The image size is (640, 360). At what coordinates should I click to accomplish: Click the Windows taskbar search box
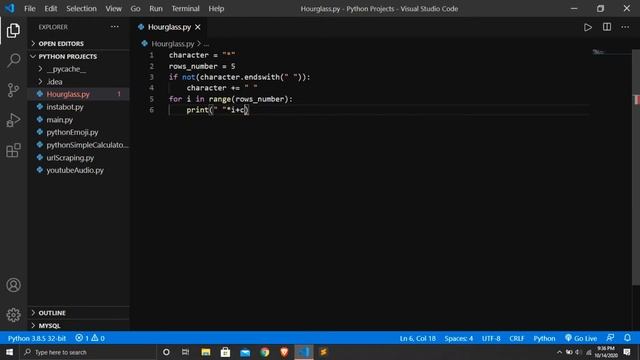[x=88, y=352]
